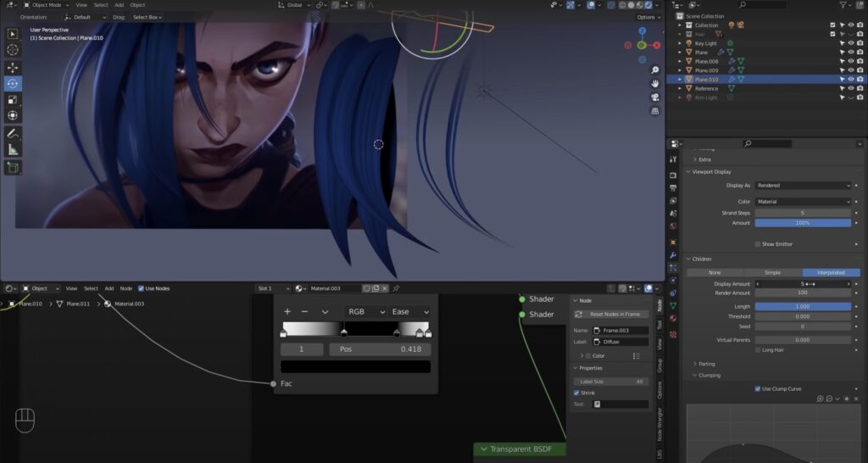This screenshot has height=463, width=868.
Task: Click the outliner filter funnel icon
Action: [843, 5]
